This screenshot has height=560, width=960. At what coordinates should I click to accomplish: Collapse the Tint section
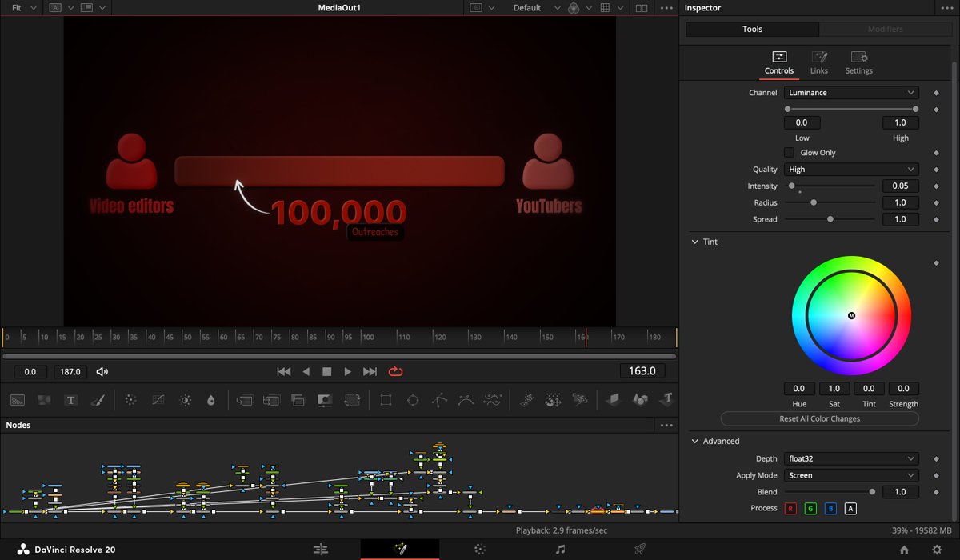coord(694,242)
